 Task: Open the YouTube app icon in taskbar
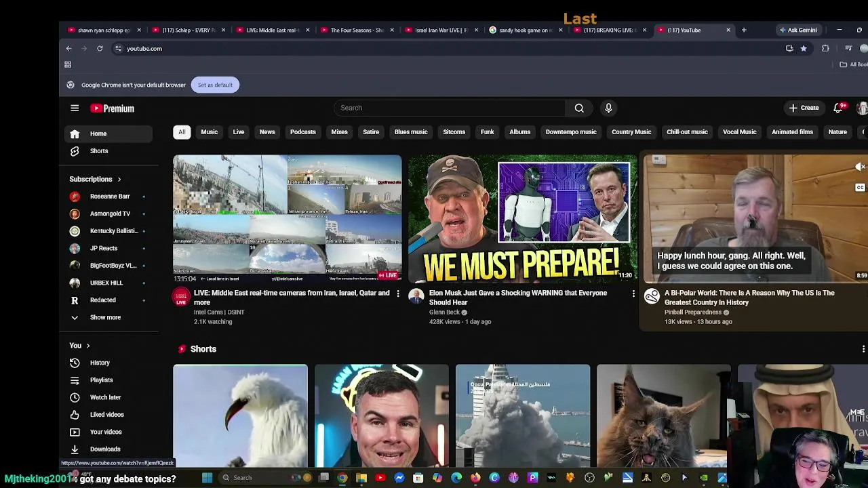tap(380, 478)
